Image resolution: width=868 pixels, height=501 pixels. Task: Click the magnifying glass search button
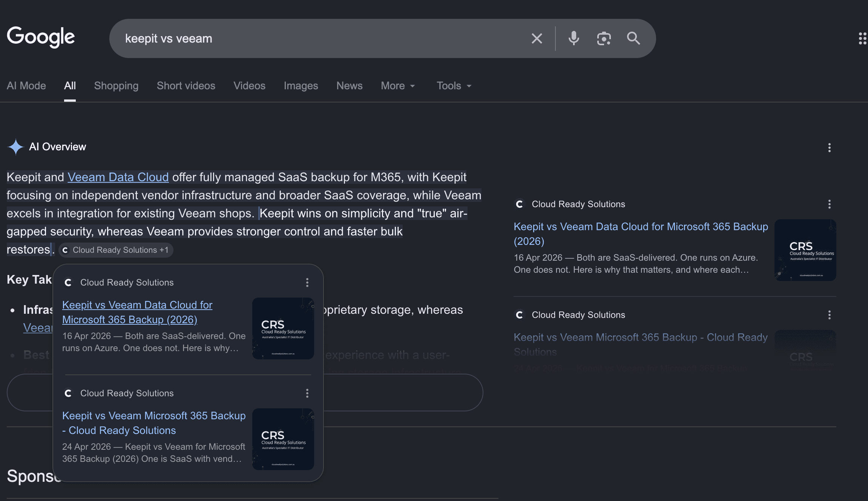coord(633,38)
